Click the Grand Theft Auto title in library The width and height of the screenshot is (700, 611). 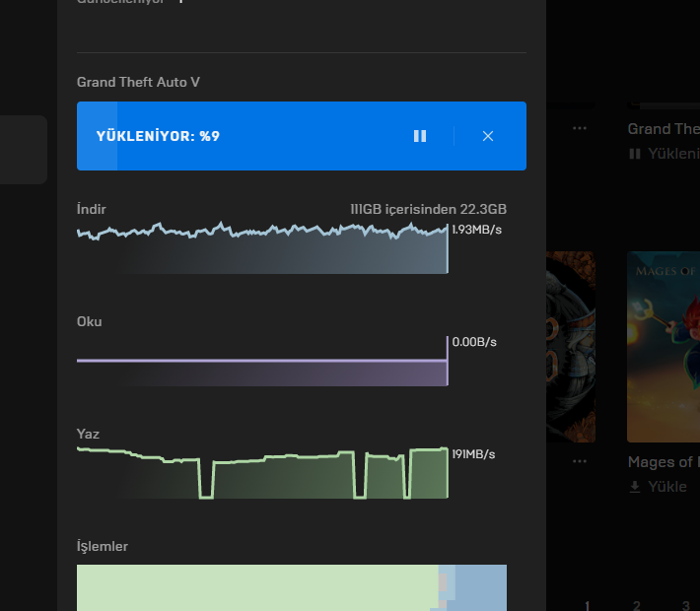pos(664,129)
